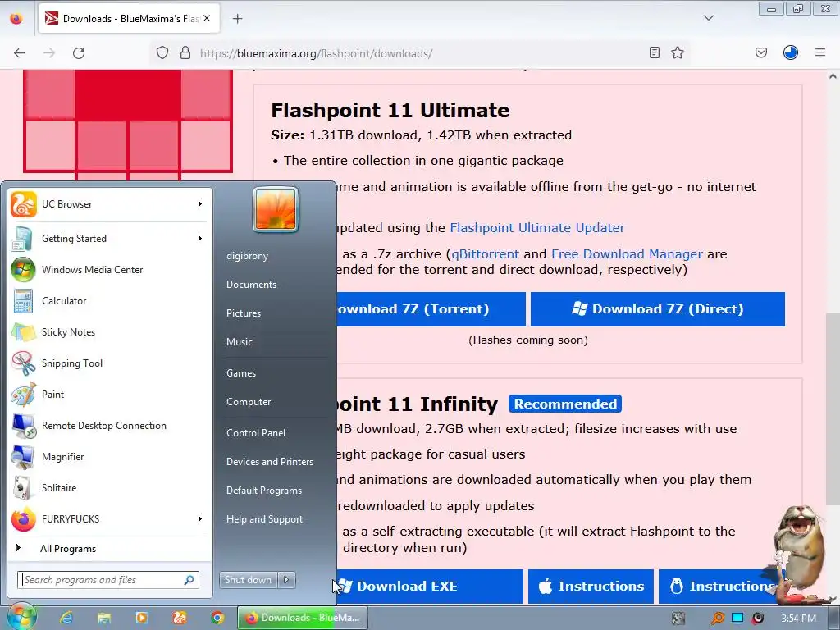
Task: Show site tracking protection shield
Action: (162, 52)
